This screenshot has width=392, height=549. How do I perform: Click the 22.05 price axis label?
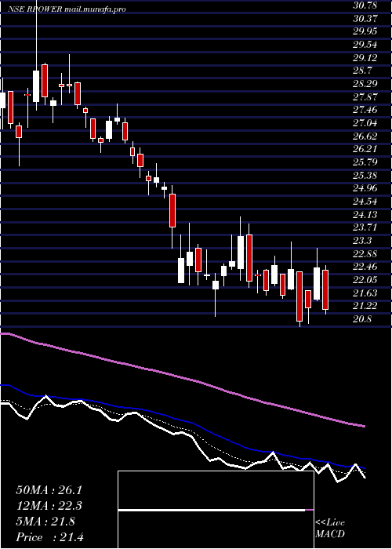coord(365,280)
